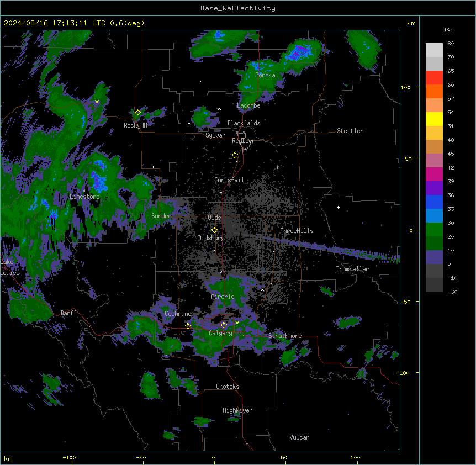Click the Sylvan label
This screenshot has width=476, height=465.
[x=215, y=135]
